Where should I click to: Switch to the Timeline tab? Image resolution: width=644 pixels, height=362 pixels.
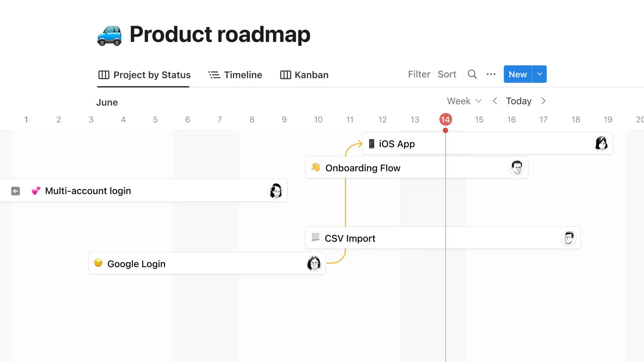235,75
